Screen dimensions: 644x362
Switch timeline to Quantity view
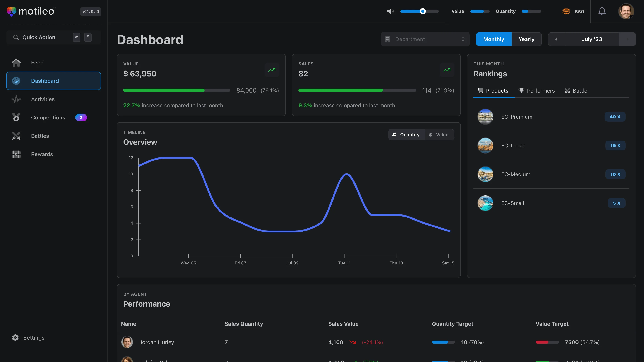pos(406,135)
